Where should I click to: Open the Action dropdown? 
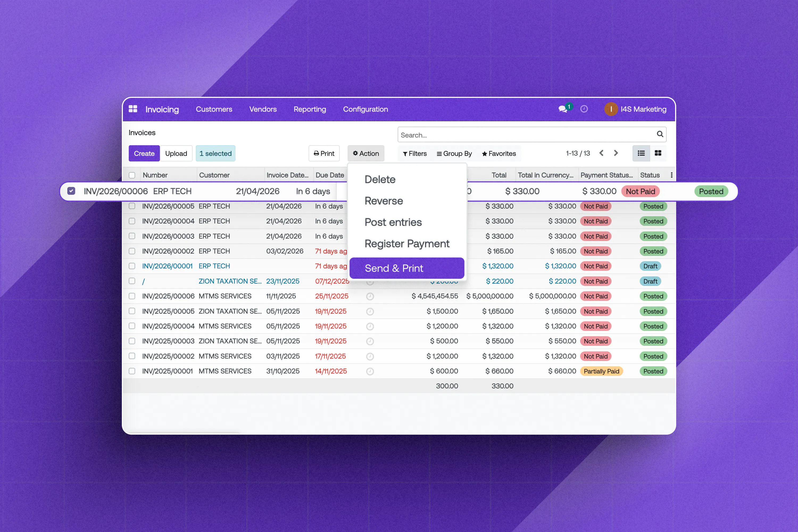[x=366, y=153]
